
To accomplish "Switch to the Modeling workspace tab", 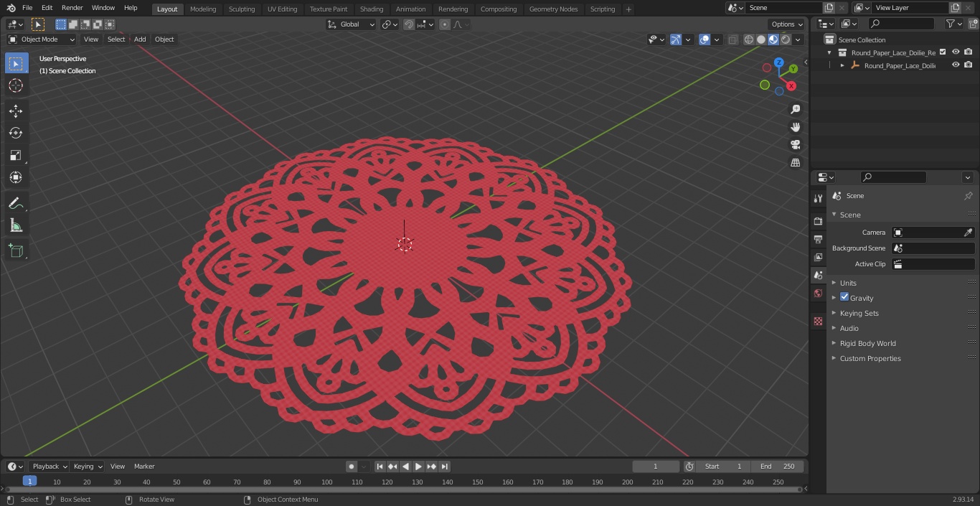I will [x=203, y=9].
